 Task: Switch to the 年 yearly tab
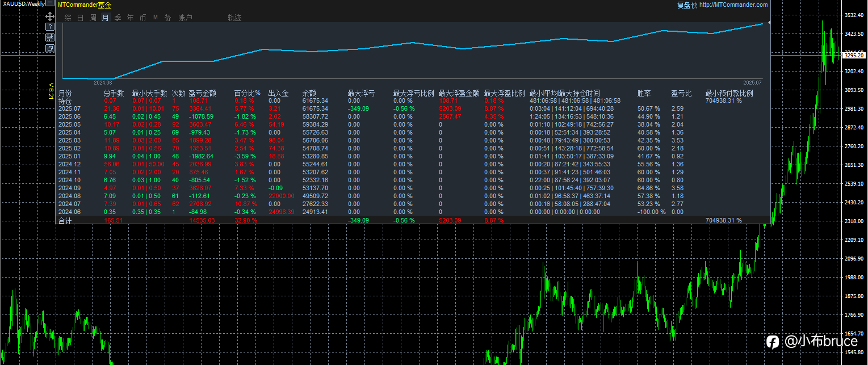131,18
